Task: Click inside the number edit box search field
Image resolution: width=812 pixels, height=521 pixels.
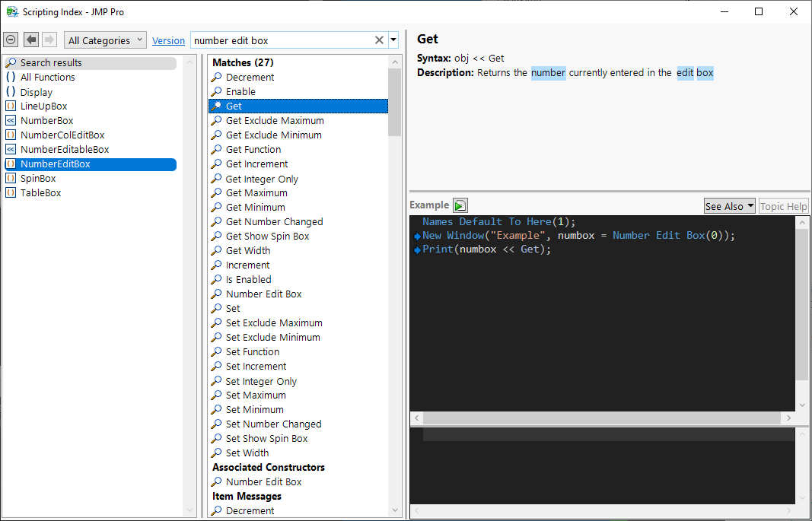Action: [282, 40]
